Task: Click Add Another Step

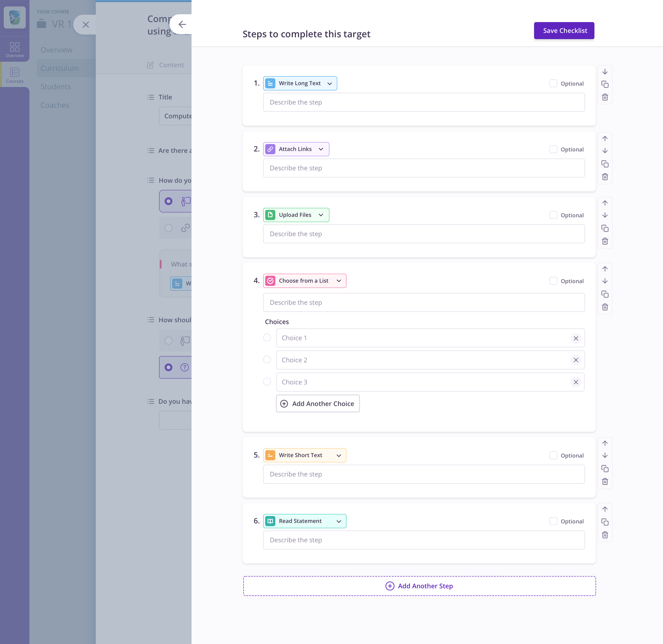Action: [419, 586]
